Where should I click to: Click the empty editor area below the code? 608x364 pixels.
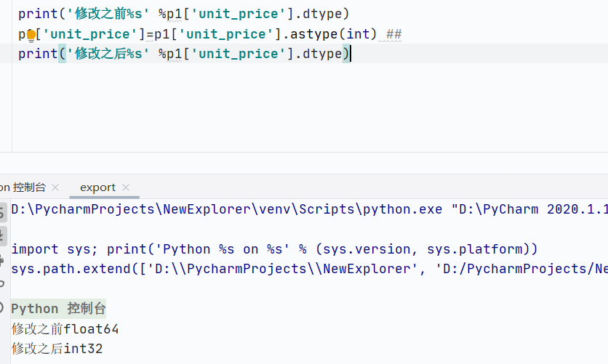pos(291,109)
